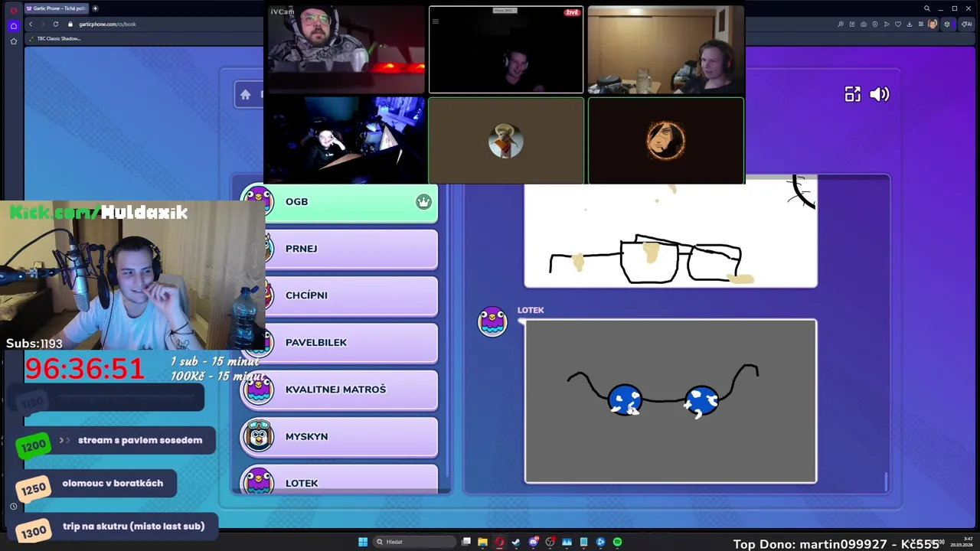Click the purple home sidebar icon
The image size is (980, 551).
tap(13, 25)
